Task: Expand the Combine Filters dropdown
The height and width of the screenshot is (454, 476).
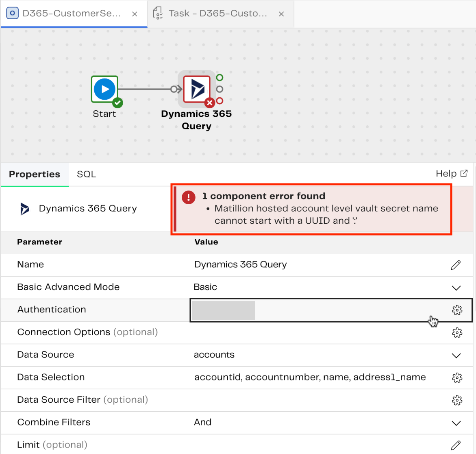Action: point(456,423)
